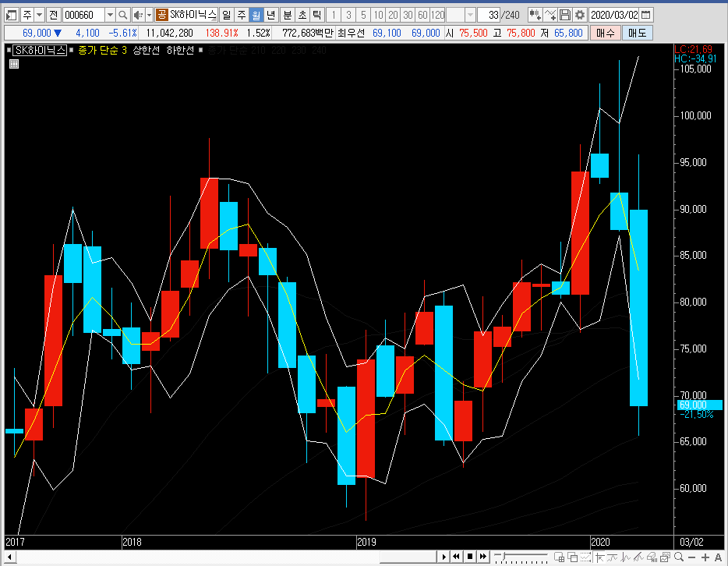Edit the bar count field showing 33
Image resolution: width=728 pixels, height=566 pixels.
pos(489,16)
